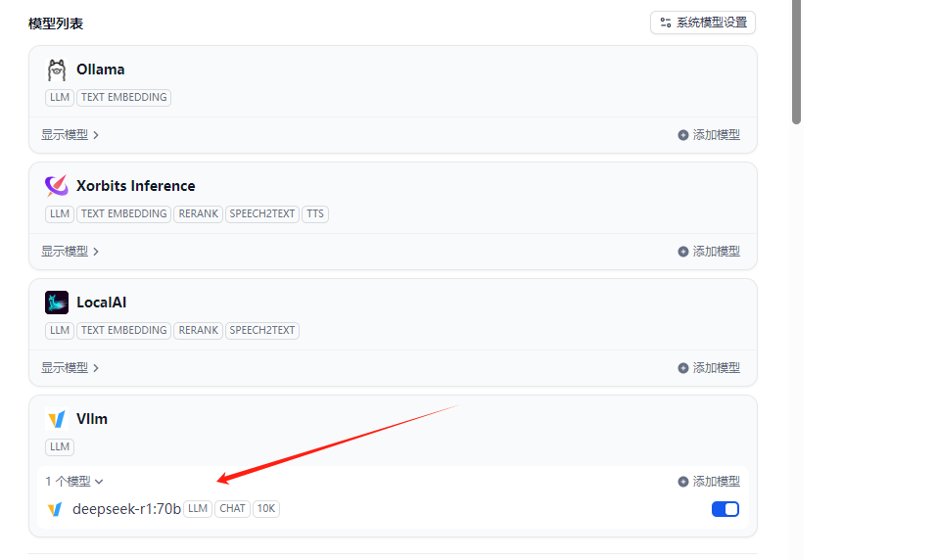Click the 模型列表 heading
The height and width of the screenshot is (560, 936).
pyautogui.click(x=56, y=23)
